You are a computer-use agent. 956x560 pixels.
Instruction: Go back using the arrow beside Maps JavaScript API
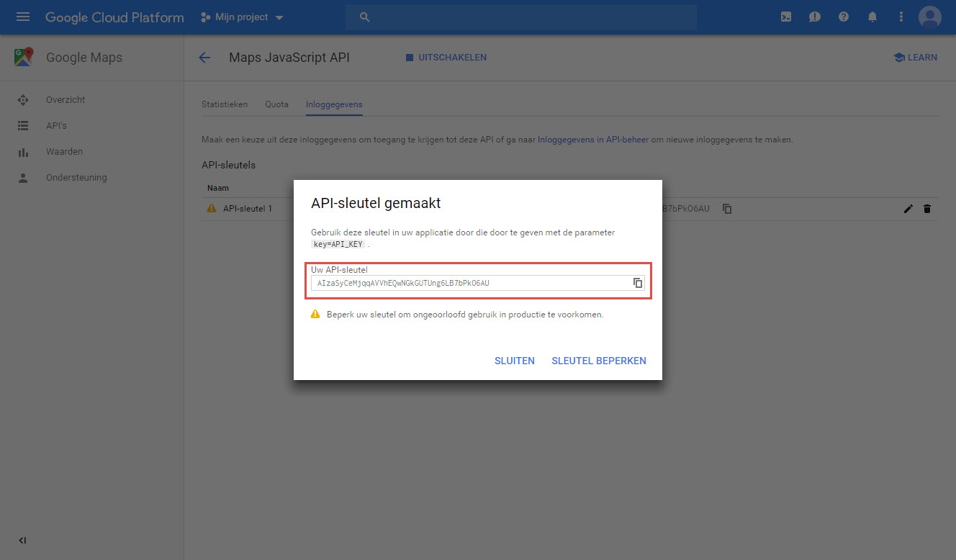204,58
